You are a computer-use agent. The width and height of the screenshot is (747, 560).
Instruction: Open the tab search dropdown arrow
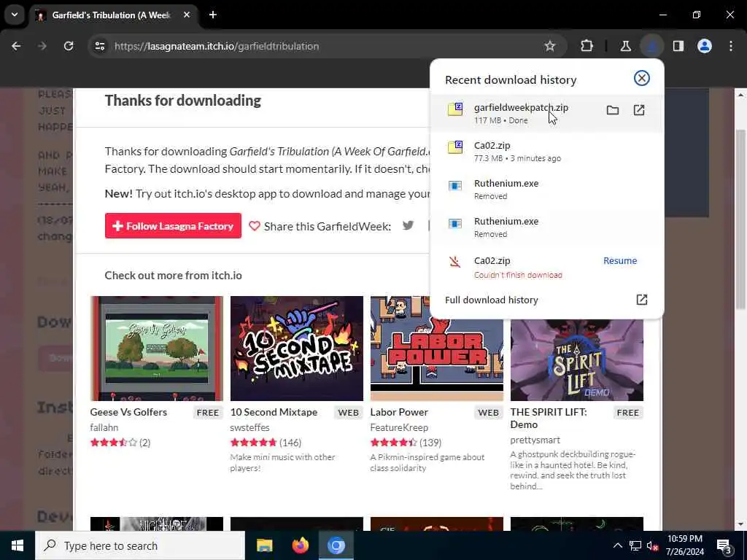15,15
